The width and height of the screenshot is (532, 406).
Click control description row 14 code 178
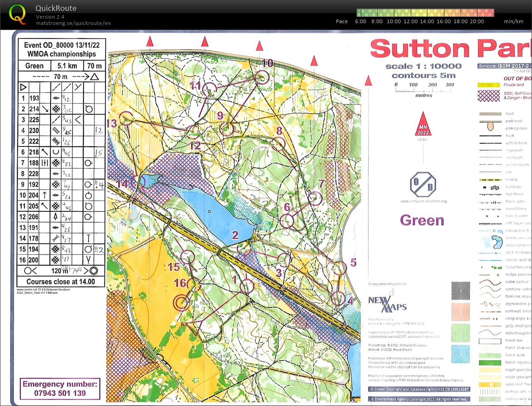(x=34, y=238)
